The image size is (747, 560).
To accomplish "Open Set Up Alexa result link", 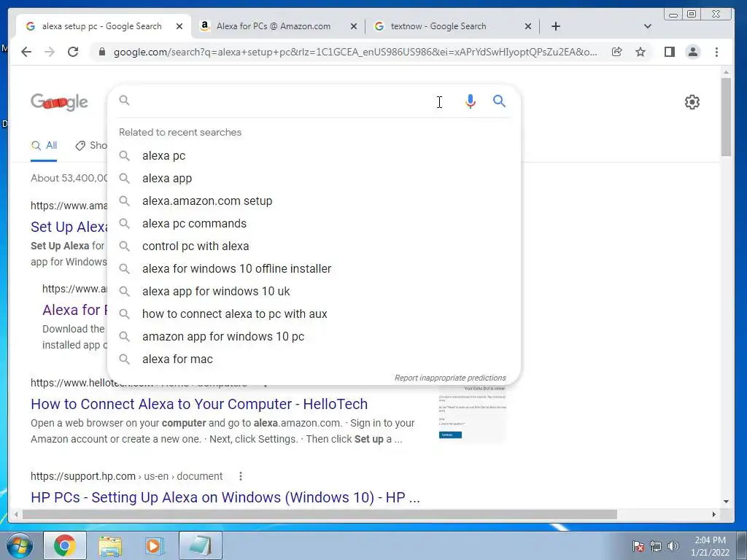I will pyautogui.click(x=69, y=227).
